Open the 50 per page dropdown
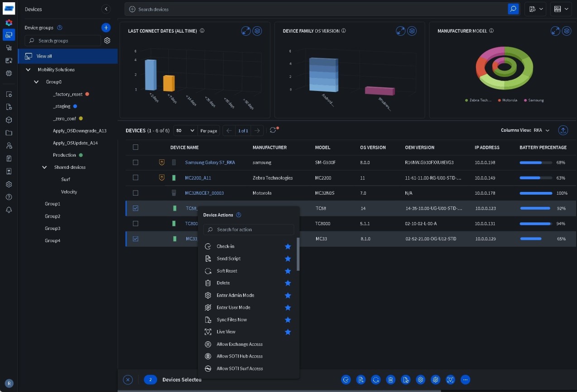Screen dimensions: 577x392 pyautogui.click(x=185, y=130)
